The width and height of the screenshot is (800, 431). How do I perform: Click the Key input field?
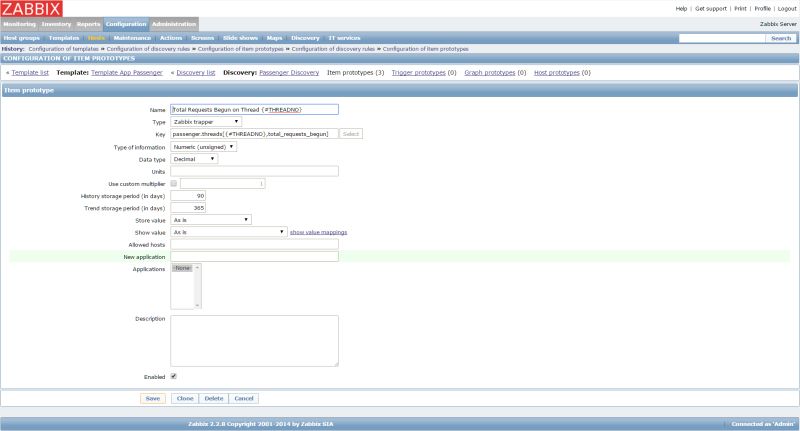254,134
